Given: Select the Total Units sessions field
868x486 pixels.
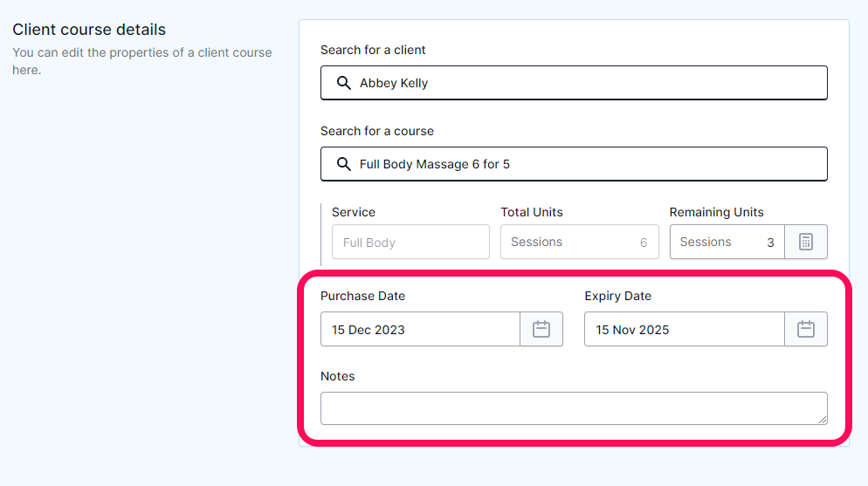Looking at the screenshot, I should pos(580,242).
